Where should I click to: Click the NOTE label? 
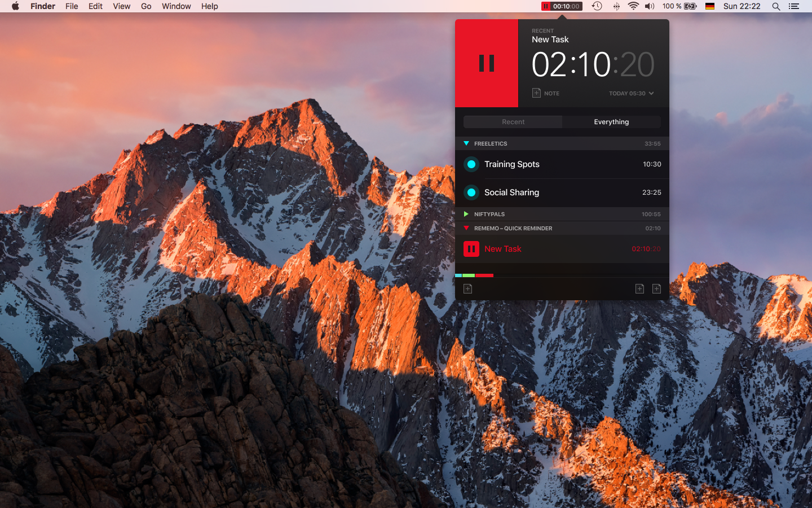click(551, 94)
